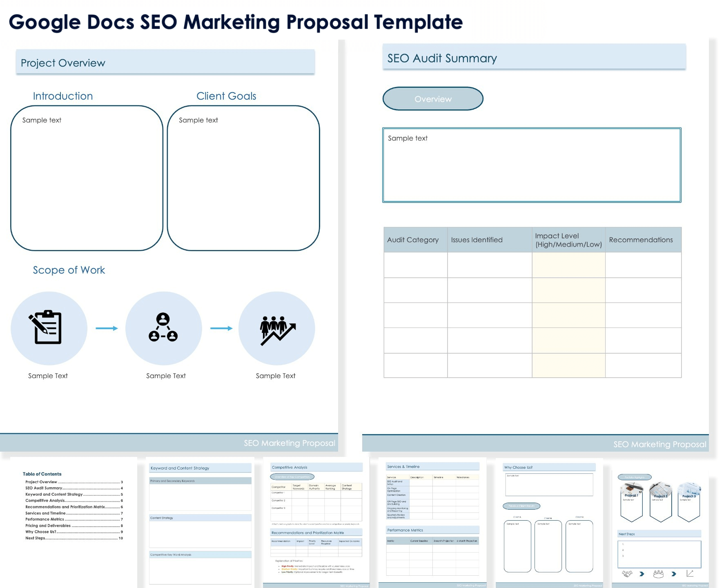Click the Portfolio Highlights pill
This screenshot has width=724, height=588.
click(x=635, y=477)
